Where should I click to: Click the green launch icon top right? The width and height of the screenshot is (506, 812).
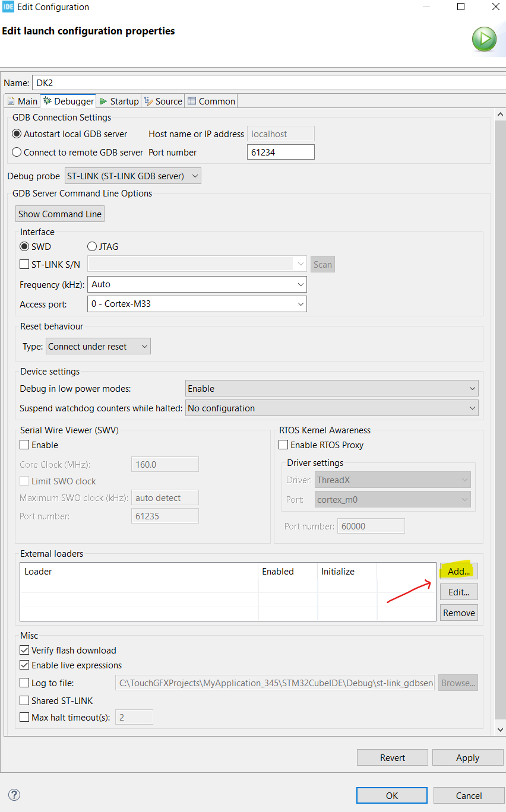tap(485, 39)
